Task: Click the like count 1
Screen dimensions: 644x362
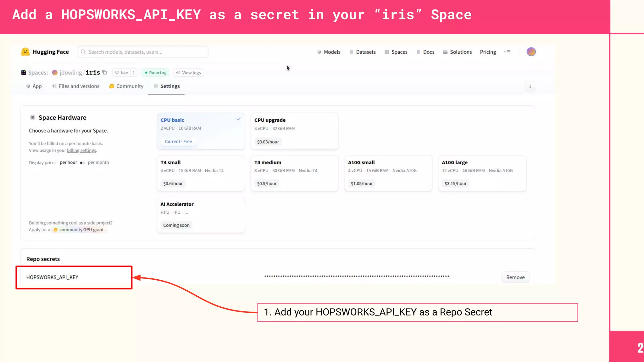Action: pos(134,73)
